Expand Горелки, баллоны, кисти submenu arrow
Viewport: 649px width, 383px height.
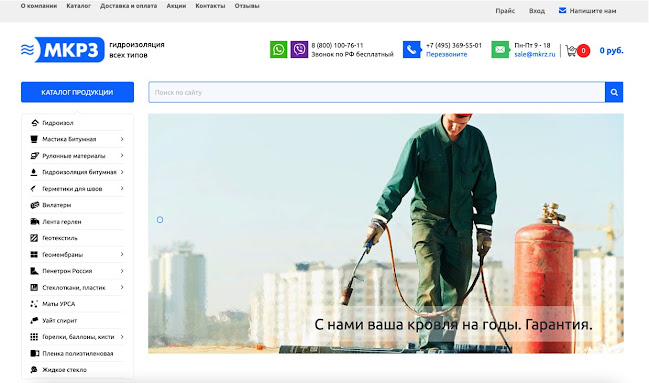click(x=122, y=337)
